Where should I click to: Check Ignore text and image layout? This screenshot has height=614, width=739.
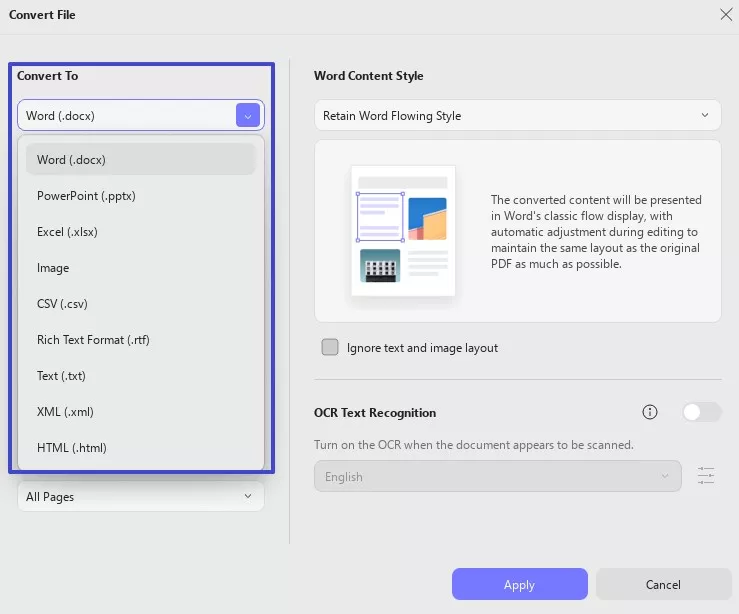click(330, 348)
